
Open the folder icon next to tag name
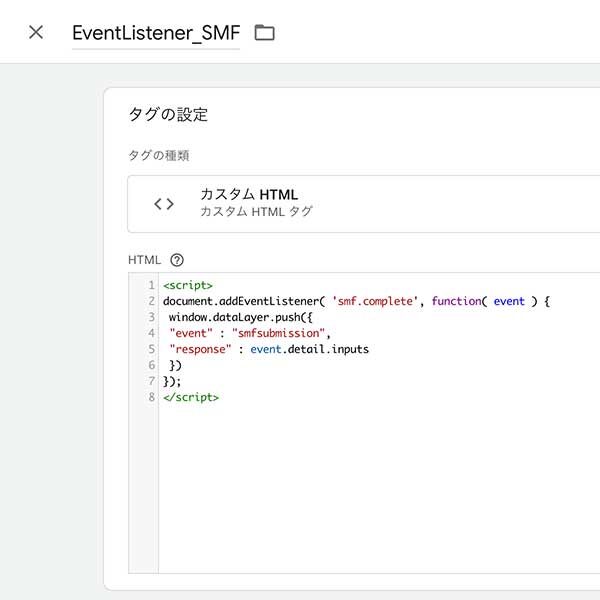tap(264, 33)
